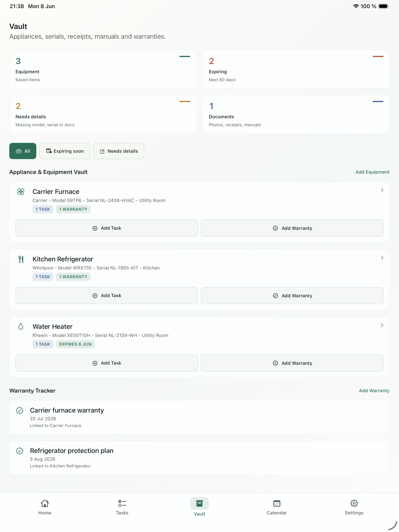
Task: Add Warranty for Carrier Furnace
Action: point(292,228)
